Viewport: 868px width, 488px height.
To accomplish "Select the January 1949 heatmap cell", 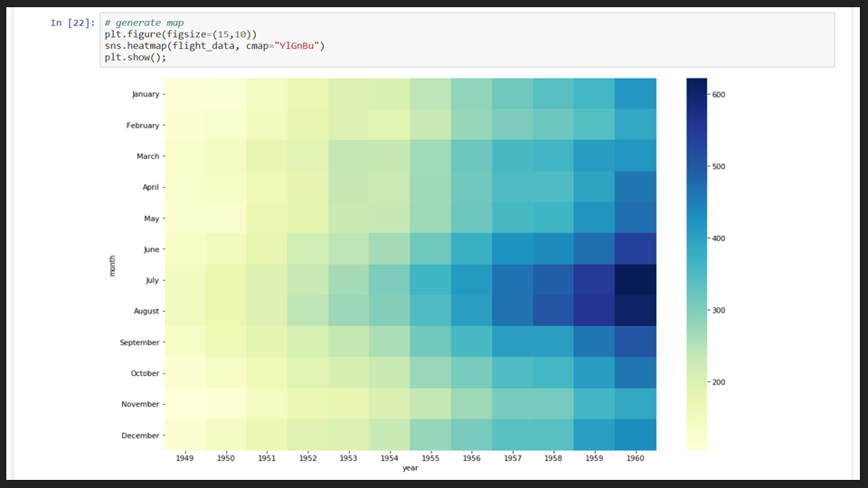I will 185,94.
